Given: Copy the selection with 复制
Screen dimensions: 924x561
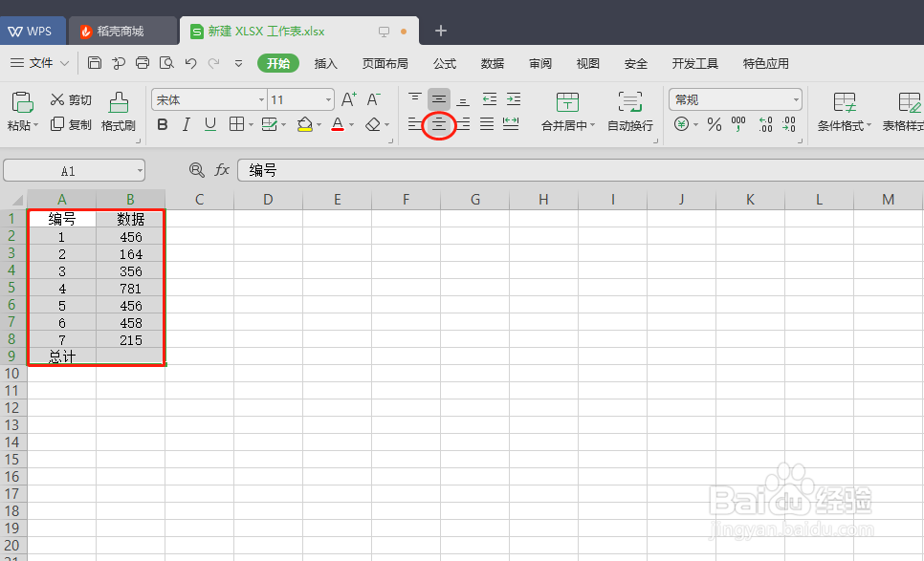Looking at the screenshot, I should (x=71, y=124).
